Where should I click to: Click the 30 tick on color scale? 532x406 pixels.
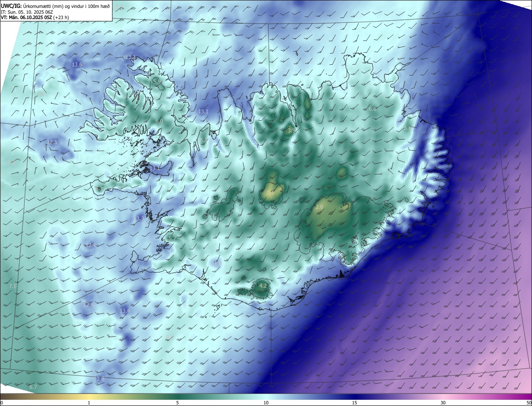coord(443,403)
